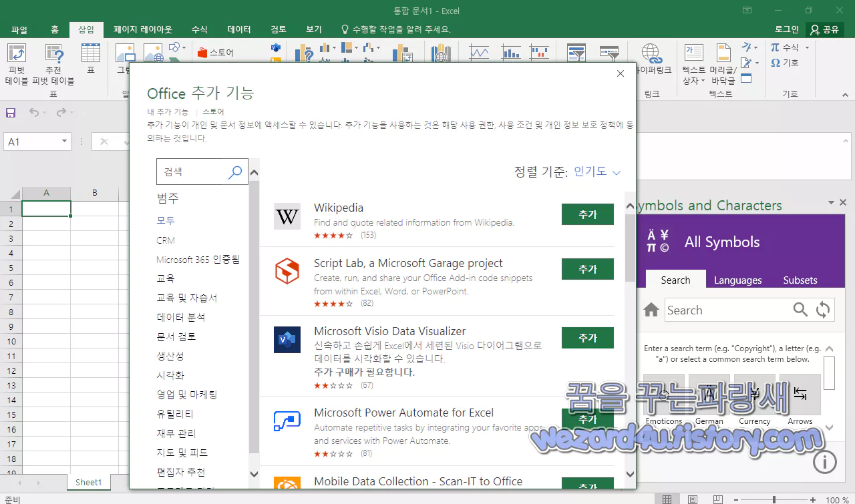Open the 파일 tab
The height and width of the screenshot is (504, 855).
coord(19,29)
